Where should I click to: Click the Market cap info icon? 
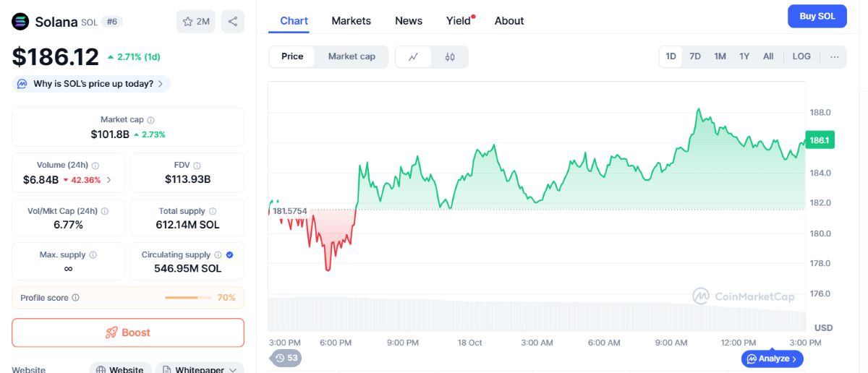click(150, 120)
